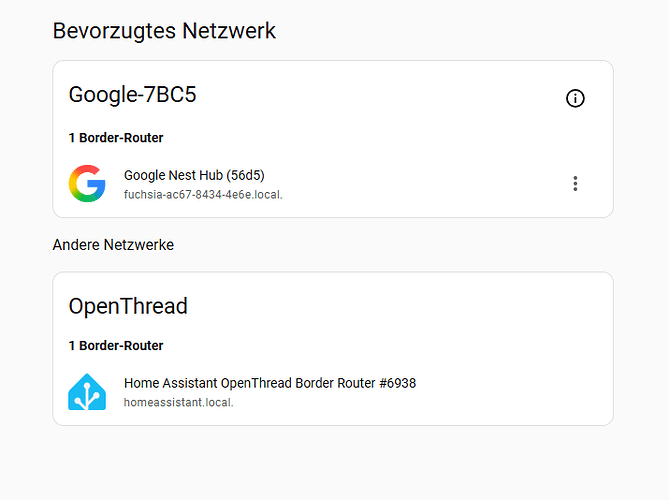This screenshot has width=669, height=500.
Task: Click 1 Border-Router label under OpenThread
Action: [116, 346]
